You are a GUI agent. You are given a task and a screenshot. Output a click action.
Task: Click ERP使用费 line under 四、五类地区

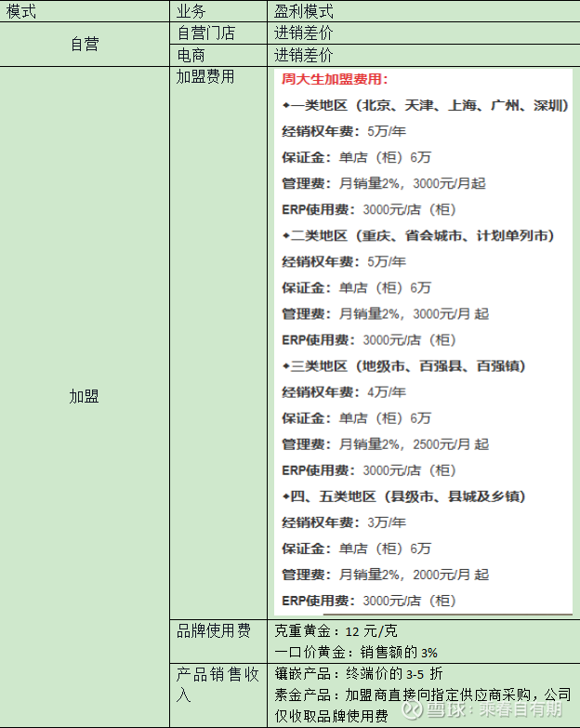tap(369, 601)
